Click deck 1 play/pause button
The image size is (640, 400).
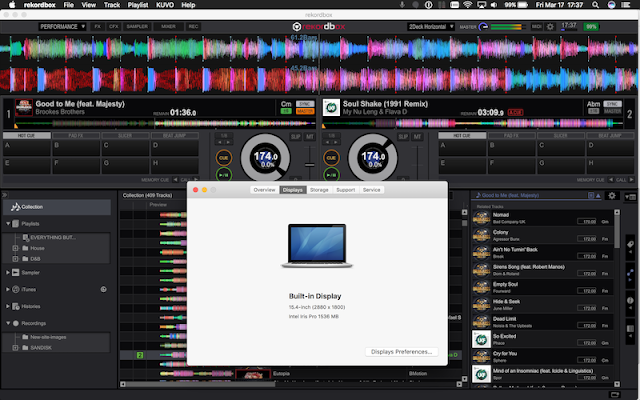click(224, 175)
